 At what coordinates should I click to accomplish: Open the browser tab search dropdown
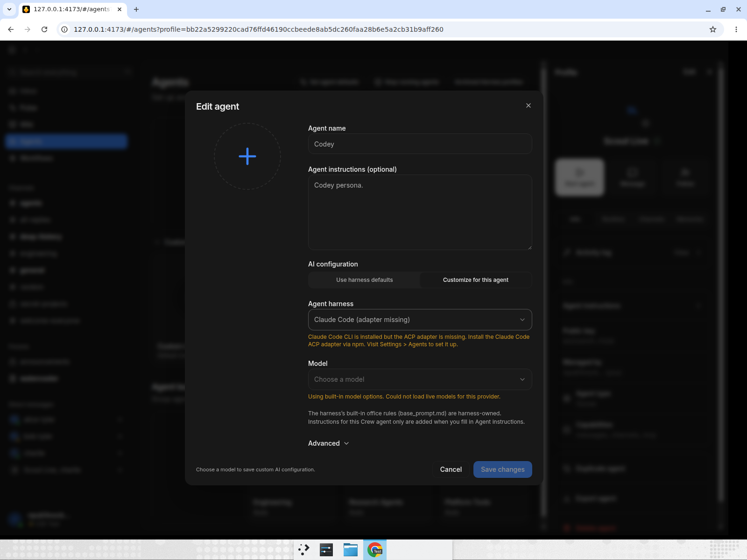point(9,9)
